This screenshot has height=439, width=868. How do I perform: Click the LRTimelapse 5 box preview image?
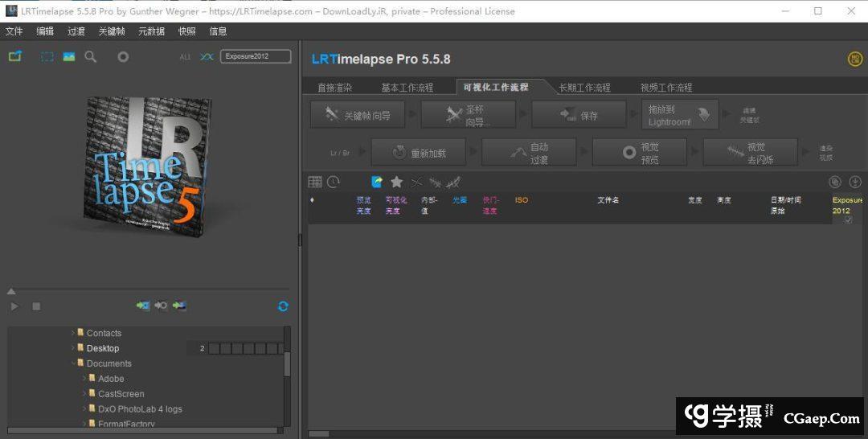[x=148, y=166]
